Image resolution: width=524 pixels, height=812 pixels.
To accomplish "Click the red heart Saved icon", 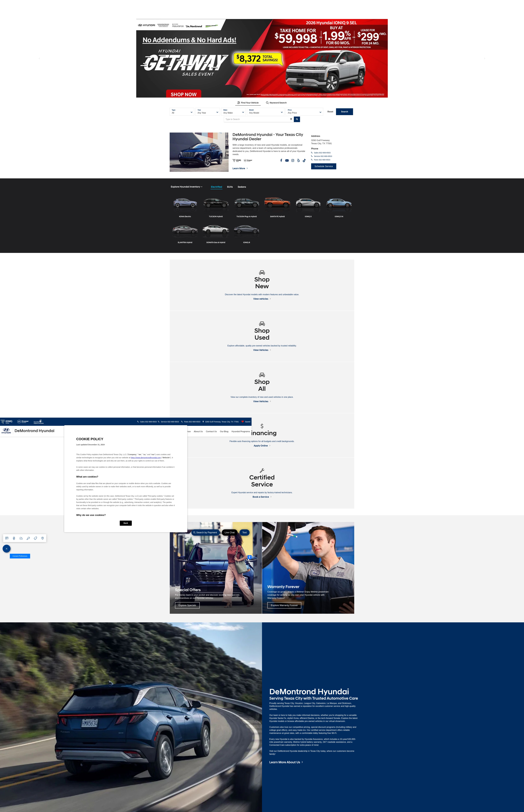I will (x=243, y=422).
